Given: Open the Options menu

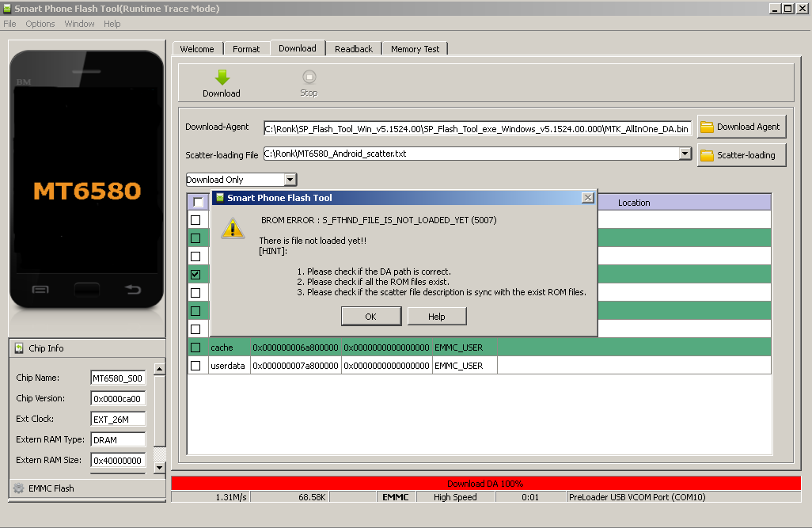Looking at the screenshot, I should click(40, 24).
